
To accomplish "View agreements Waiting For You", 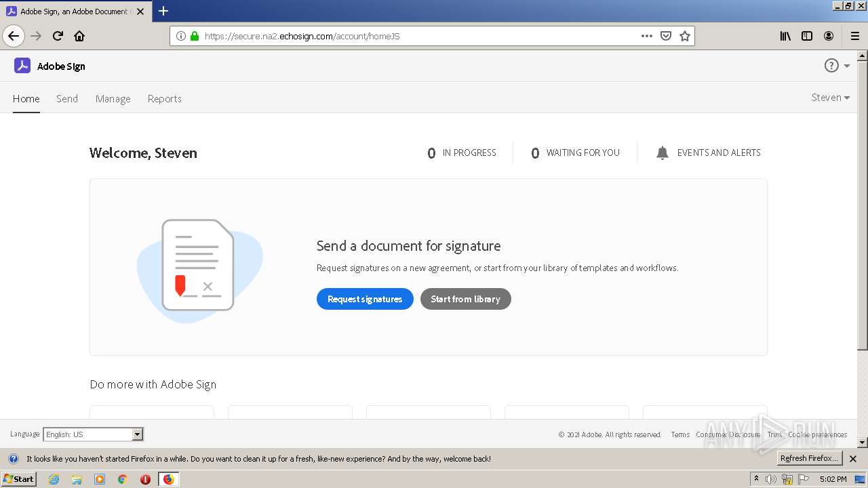I will (575, 153).
